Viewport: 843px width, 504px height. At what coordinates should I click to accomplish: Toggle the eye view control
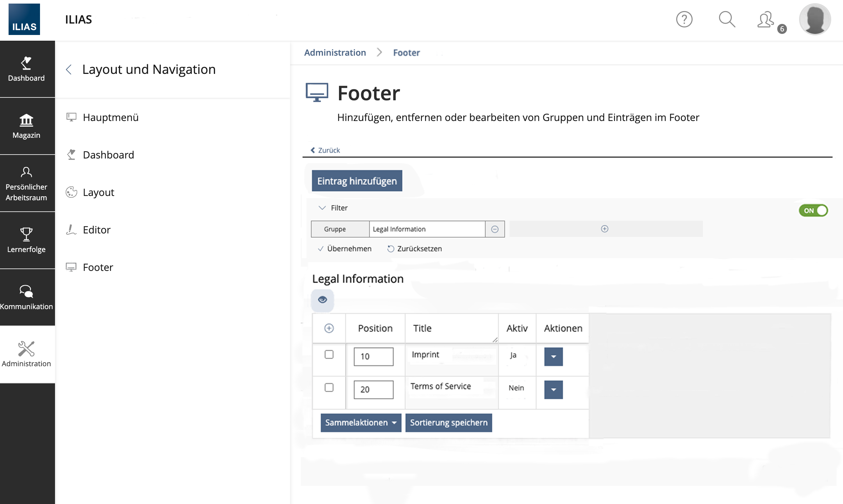click(323, 300)
